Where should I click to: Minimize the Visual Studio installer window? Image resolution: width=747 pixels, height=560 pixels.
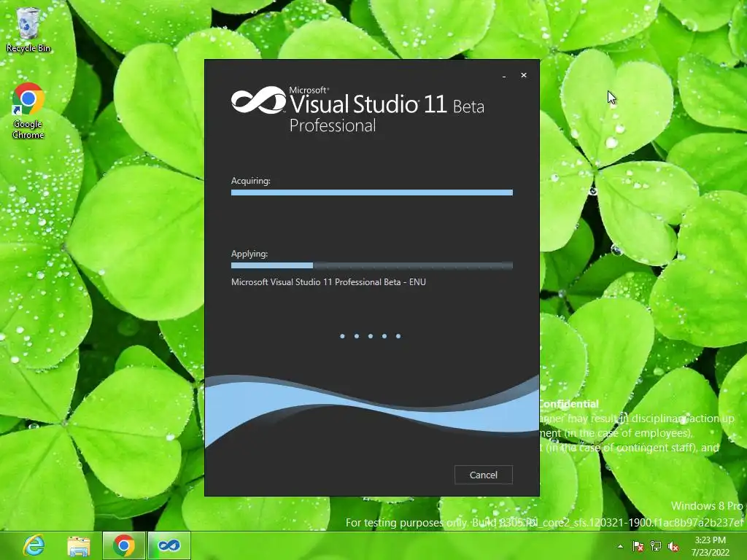[x=504, y=75]
